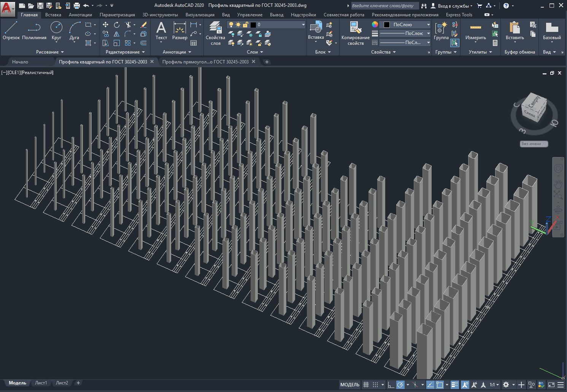
Task: Click the color wheel object color icon
Action: (375, 25)
